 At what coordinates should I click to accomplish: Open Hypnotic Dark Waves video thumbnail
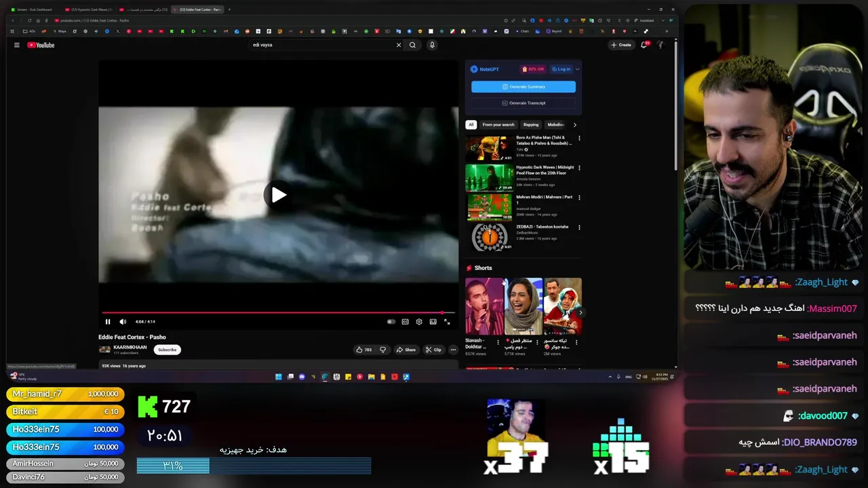click(489, 178)
